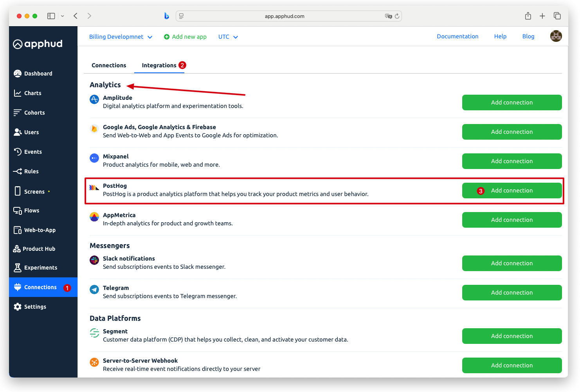Open the Flows icon in the sidebar
The height and width of the screenshot is (392, 580).
[x=17, y=210]
